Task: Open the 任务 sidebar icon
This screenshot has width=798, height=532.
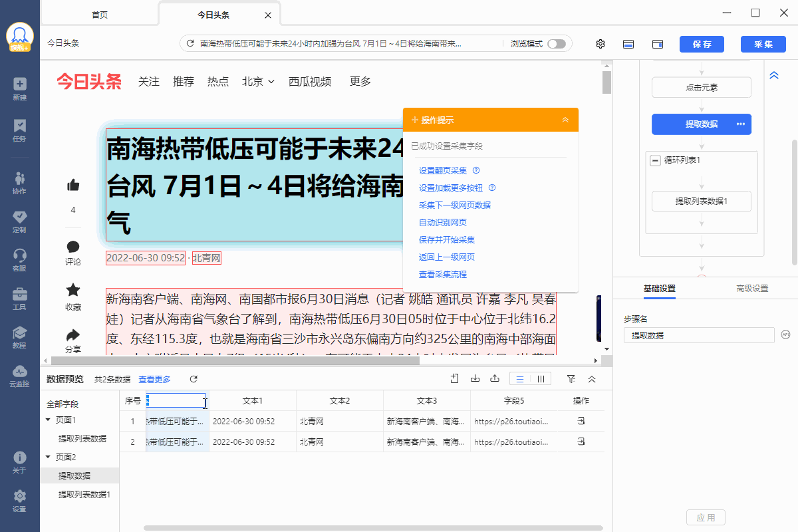Action: [x=19, y=125]
